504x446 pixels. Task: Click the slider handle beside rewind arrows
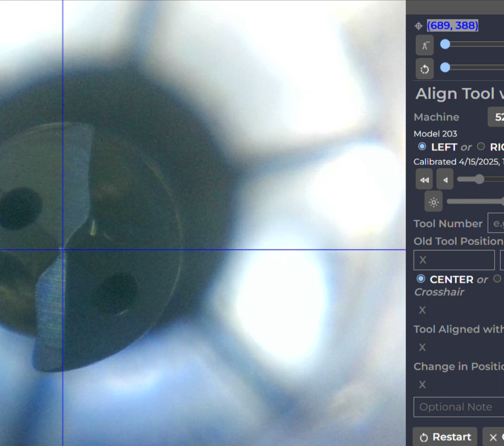coord(479,179)
